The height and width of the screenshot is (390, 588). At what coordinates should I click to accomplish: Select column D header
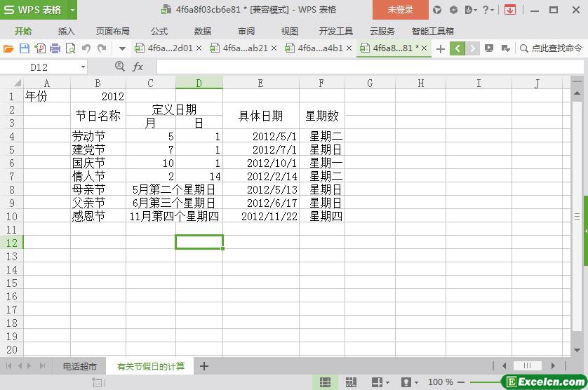(199, 83)
